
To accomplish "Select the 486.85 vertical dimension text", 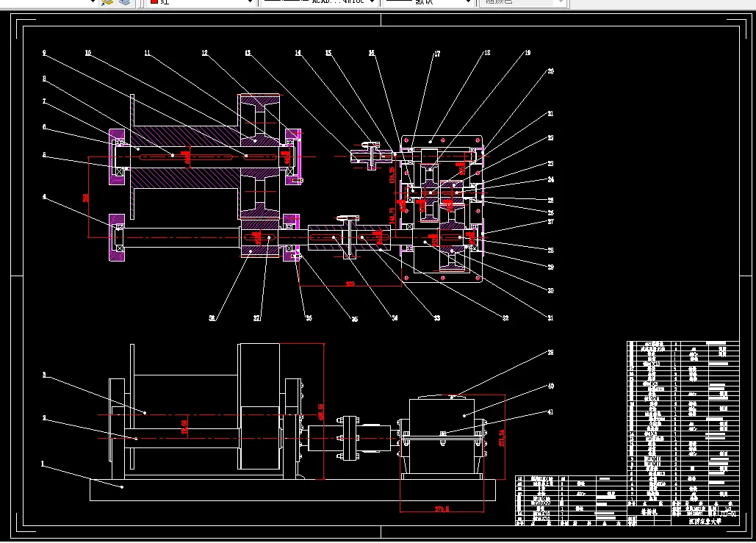I will click(322, 411).
